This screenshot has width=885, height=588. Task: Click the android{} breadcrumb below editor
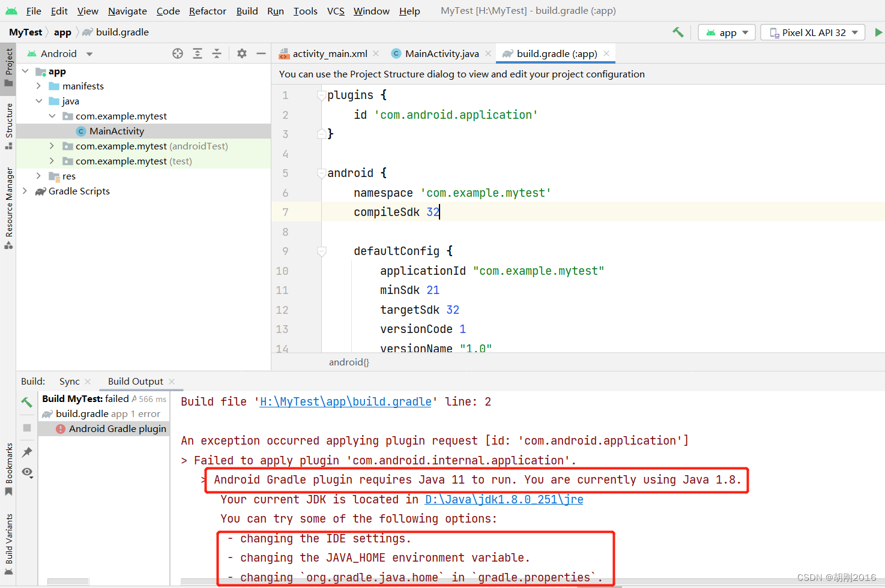pos(349,362)
